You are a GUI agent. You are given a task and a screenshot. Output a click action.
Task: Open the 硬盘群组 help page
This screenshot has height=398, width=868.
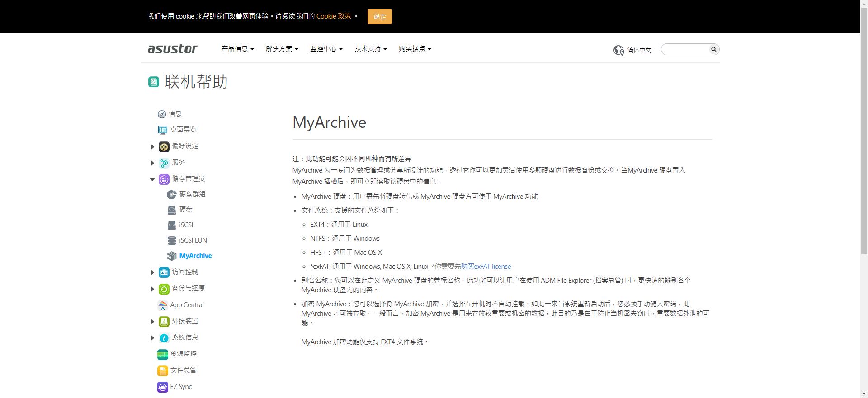(193, 194)
